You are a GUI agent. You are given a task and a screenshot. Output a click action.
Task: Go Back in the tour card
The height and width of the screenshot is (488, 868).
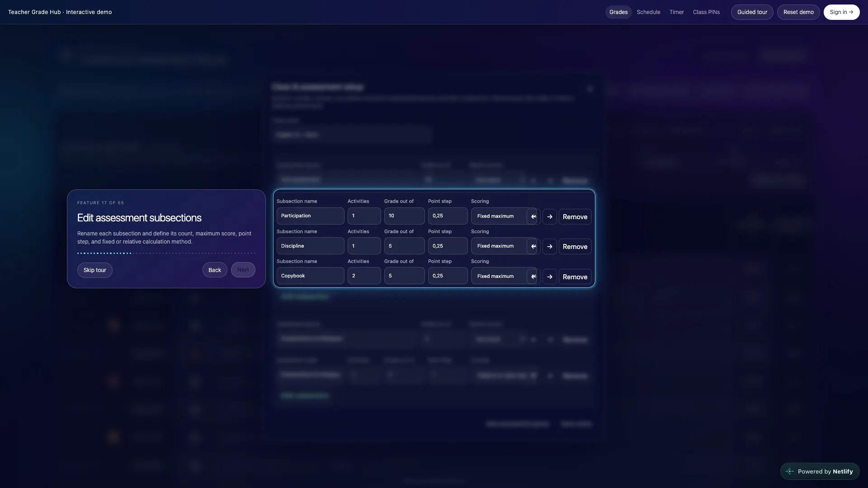[x=215, y=270]
